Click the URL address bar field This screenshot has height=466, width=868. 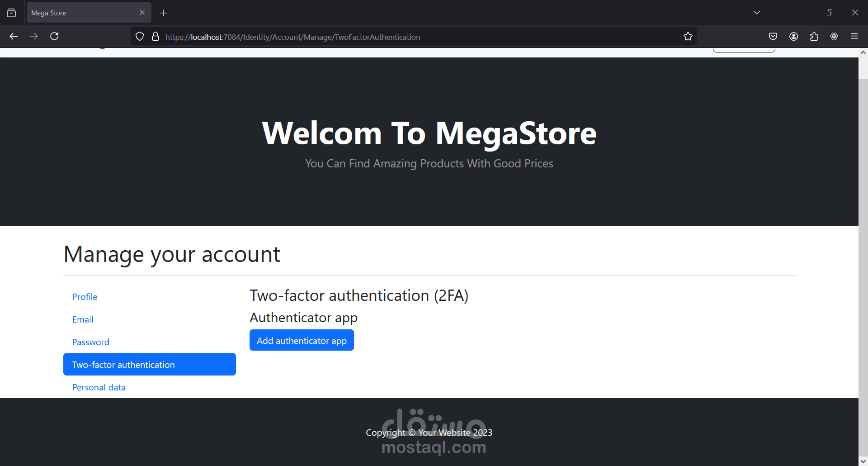point(407,37)
